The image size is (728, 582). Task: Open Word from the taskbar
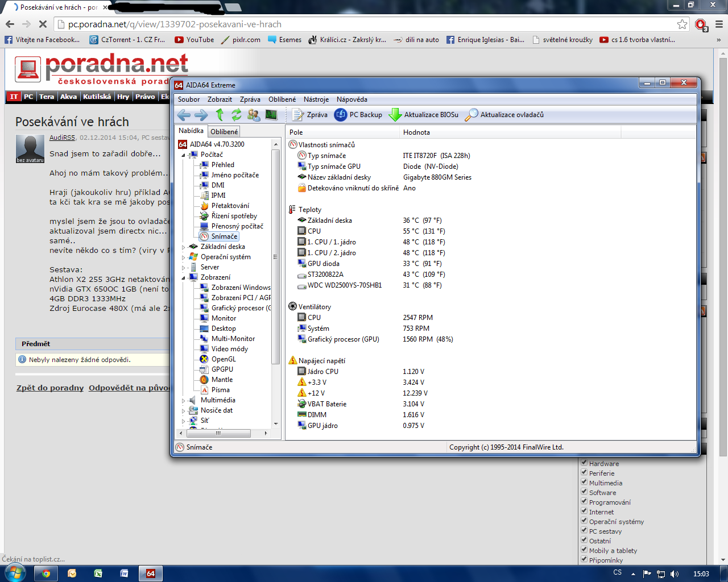pyautogui.click(x=125, y=573)
